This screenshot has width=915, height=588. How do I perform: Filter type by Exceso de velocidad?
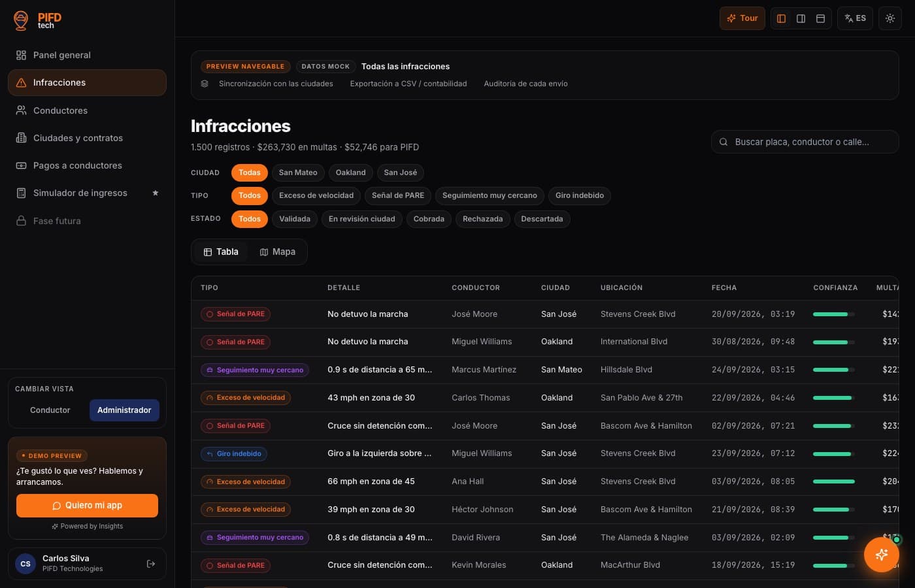click(x=316, y=195)
